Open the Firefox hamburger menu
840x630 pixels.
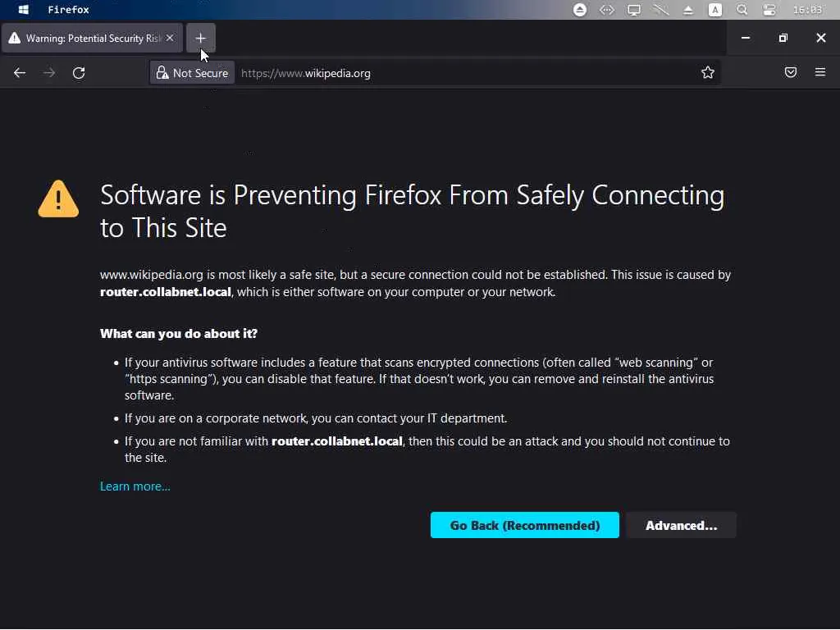click(820, 73)
